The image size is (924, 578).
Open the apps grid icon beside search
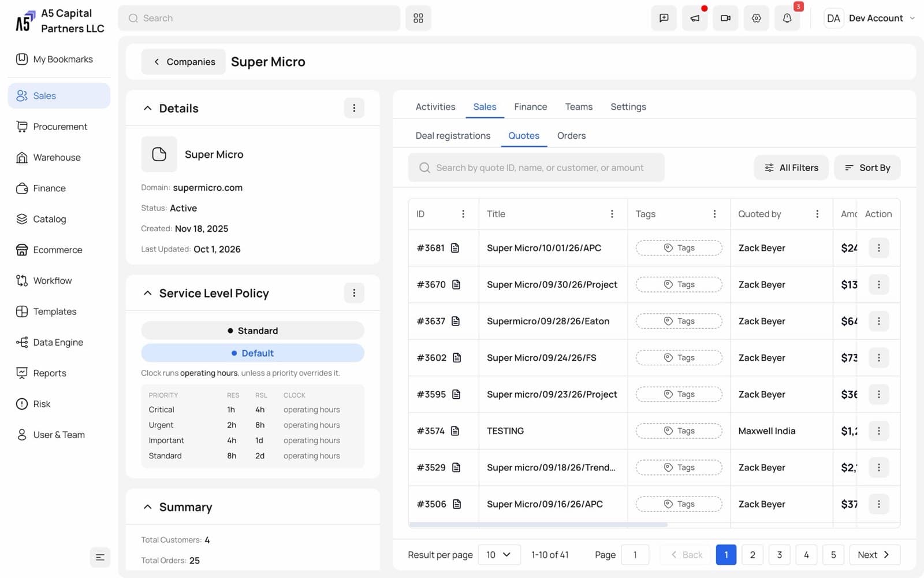tap(418, 18)
